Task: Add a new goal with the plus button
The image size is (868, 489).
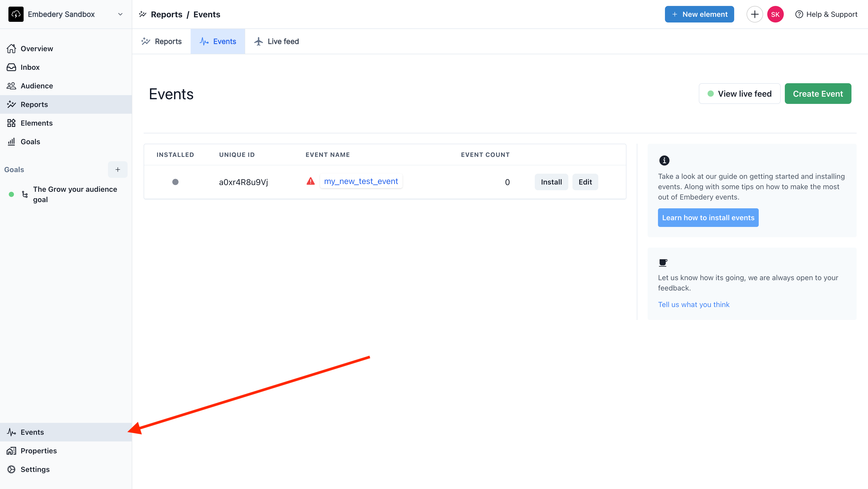Action: pyautogui.click(x=118, y=170)
